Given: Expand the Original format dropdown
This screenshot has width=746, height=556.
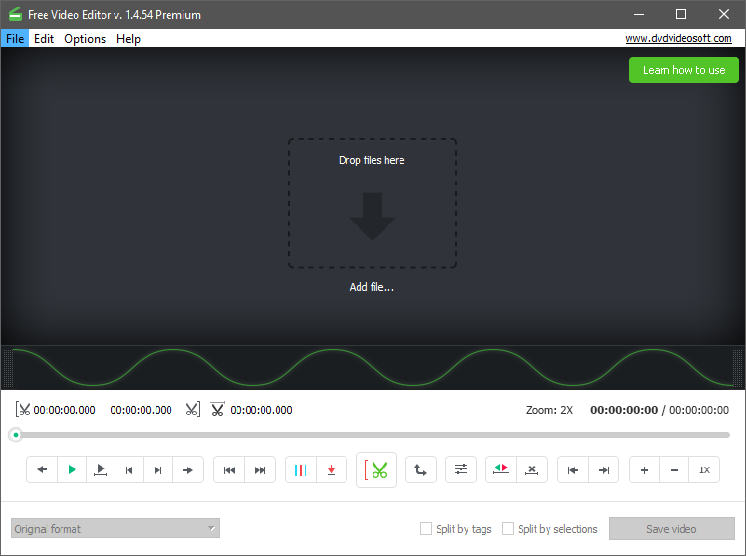Looking at the screenshot, I should pos(116,528).
